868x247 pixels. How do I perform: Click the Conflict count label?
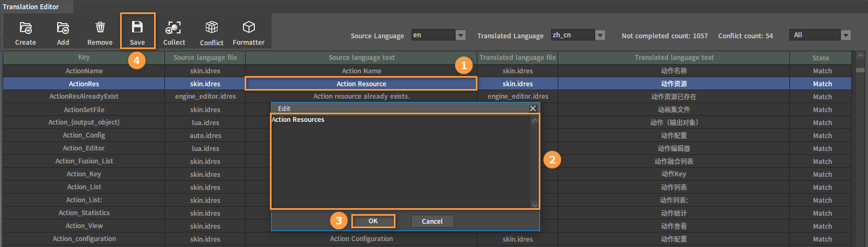coord(745,36)
